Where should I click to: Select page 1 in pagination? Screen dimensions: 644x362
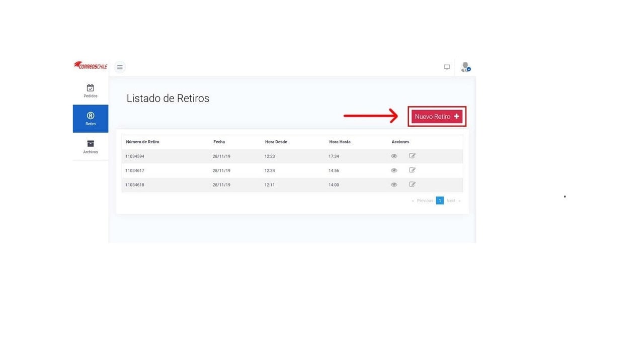(x=440, y=201)
